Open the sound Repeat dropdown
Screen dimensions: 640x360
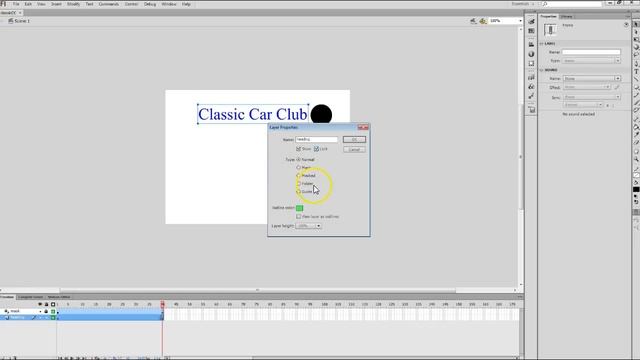pyautogui.click(x=582, y=105)
